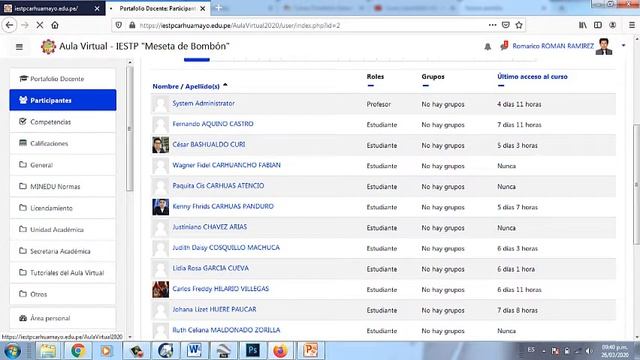Open Fernando AQUINO CASTRO profile
640x360 pixels.
[x=213, y=124]
